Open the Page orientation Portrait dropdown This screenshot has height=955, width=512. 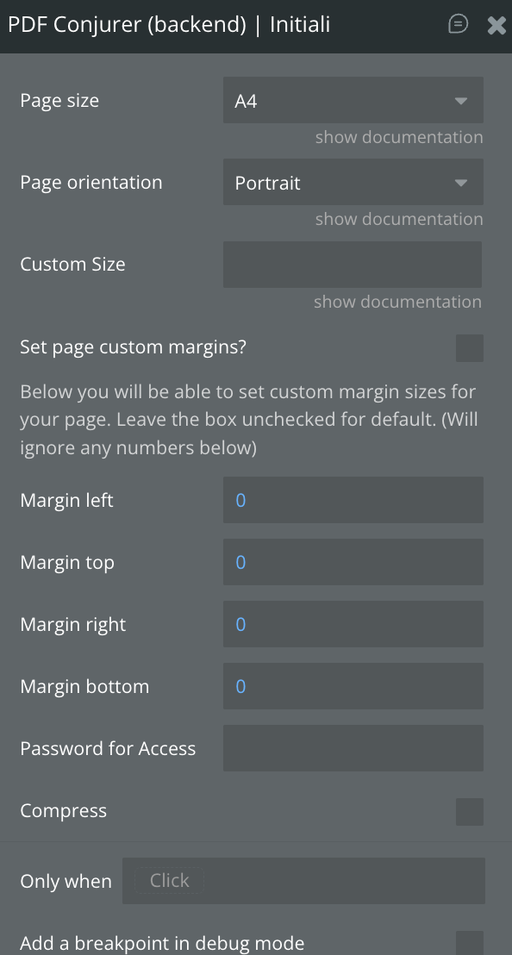[x=353, y=182]
